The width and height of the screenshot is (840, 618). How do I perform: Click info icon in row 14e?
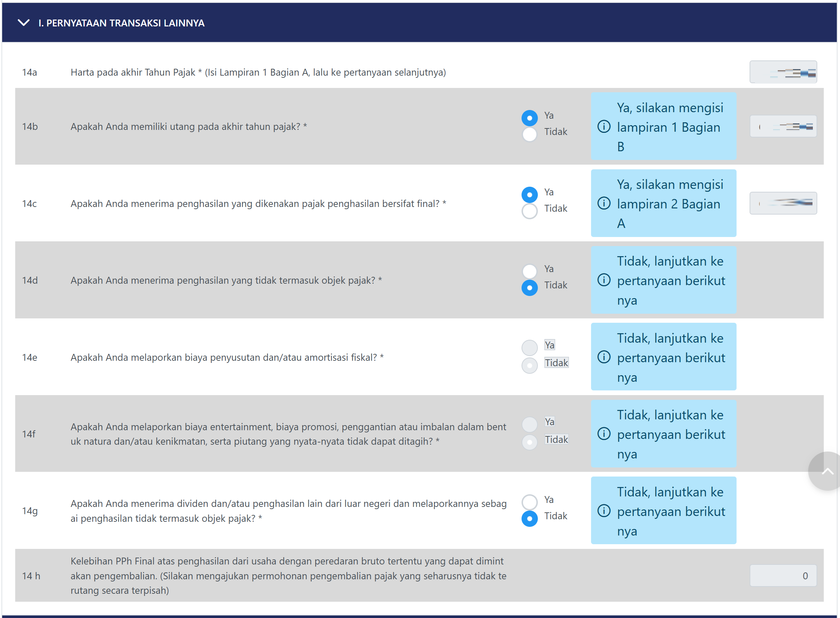point(604,357)
